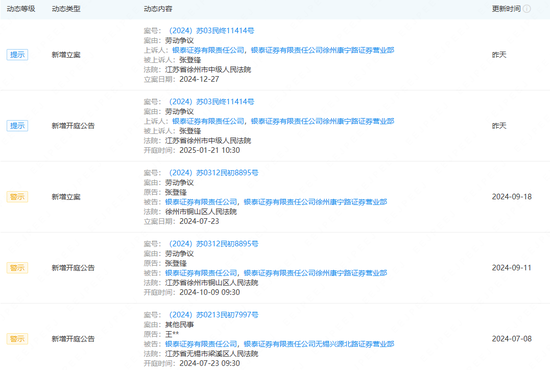Click 原告 name in 2024-09-18 row
The width and height of the screenshot is (550, 370).
tap(176, 193)
